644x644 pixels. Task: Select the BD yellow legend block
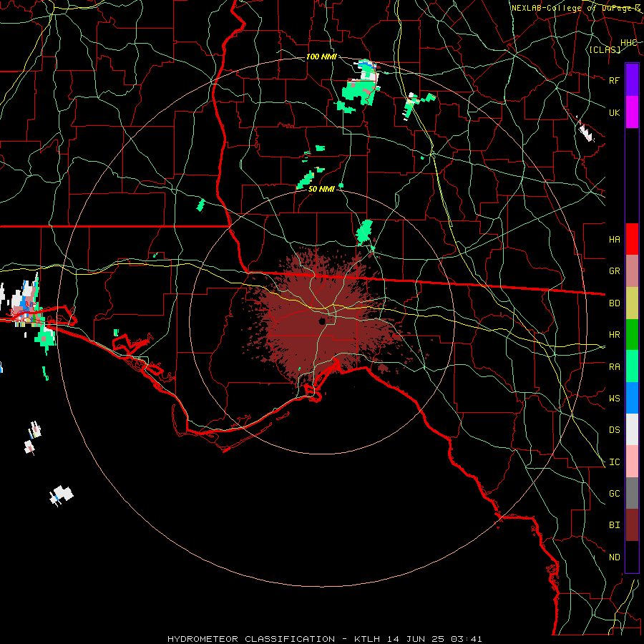(632, 303)
